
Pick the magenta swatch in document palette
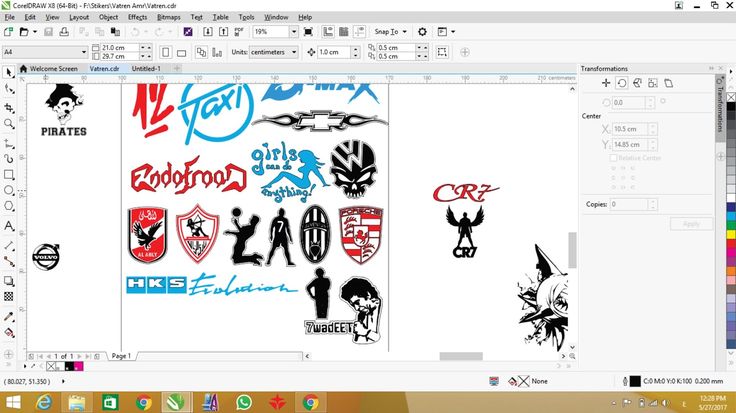79,366
